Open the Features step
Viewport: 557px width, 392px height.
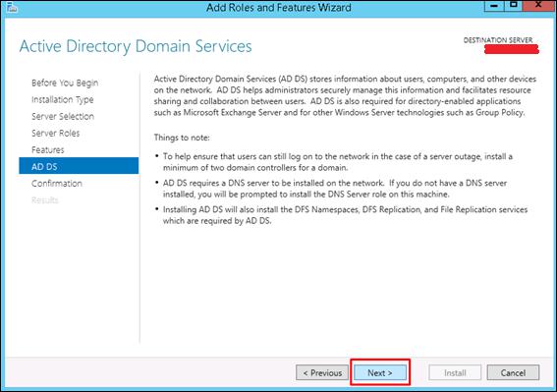click(x=48, y=149)
